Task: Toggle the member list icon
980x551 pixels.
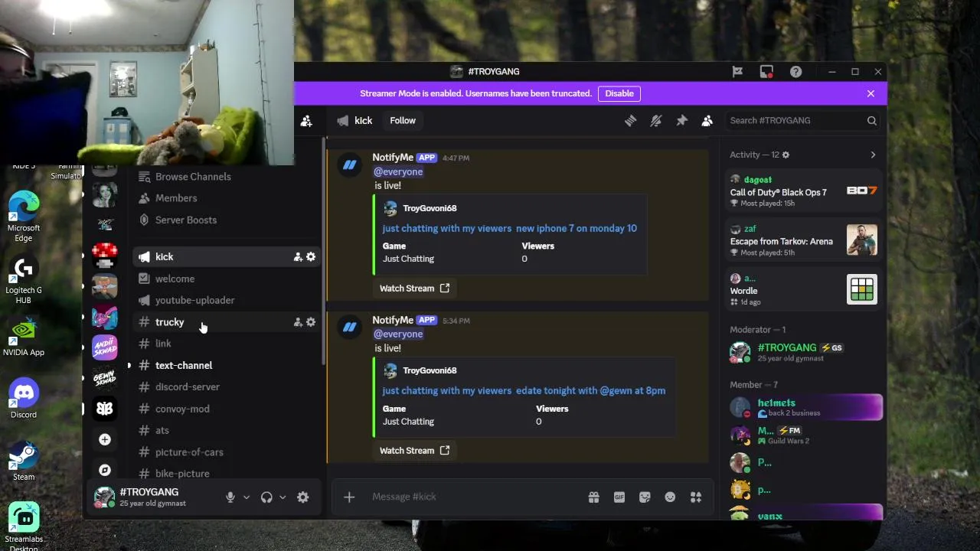Action: tap(707, 121)
